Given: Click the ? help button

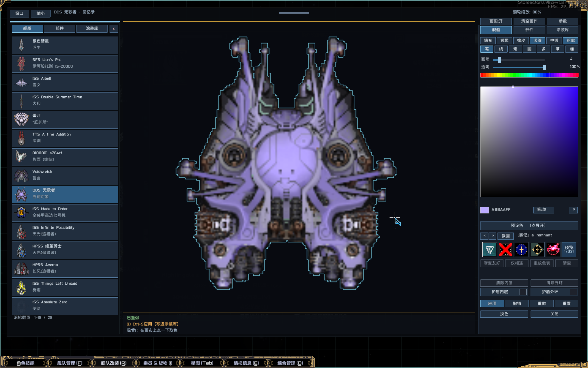Looking at the screenshot, I should coord(574,210).
